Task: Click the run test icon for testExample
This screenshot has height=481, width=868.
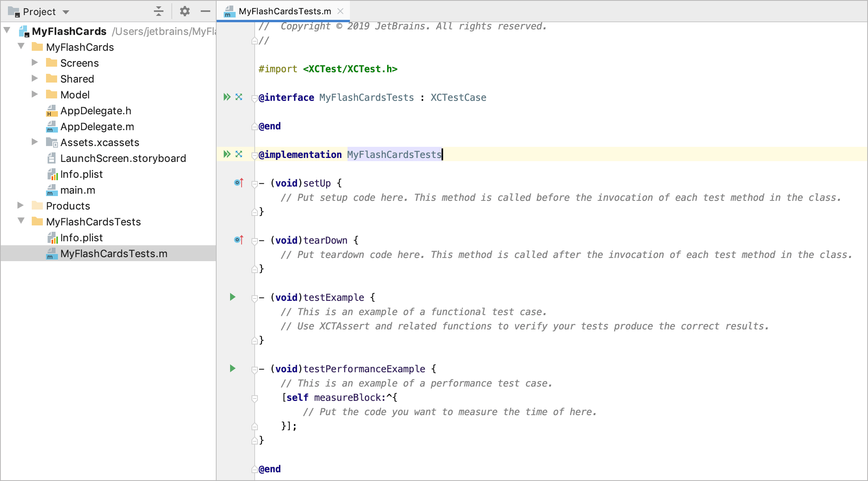Action: (x=233, y=297)
